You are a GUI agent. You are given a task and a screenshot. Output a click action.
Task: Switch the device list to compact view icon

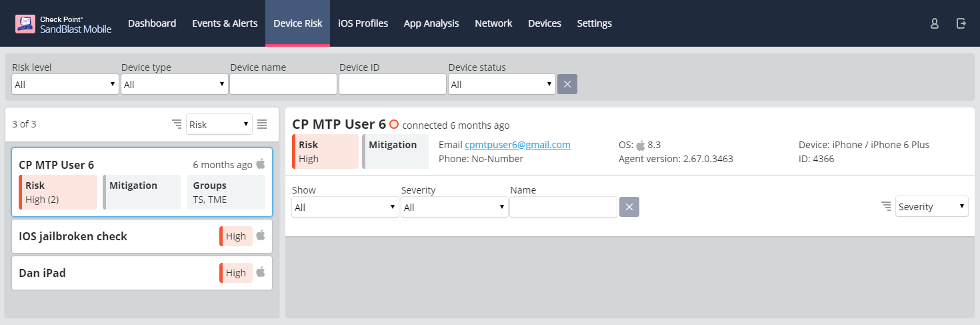tap(262, 124)
